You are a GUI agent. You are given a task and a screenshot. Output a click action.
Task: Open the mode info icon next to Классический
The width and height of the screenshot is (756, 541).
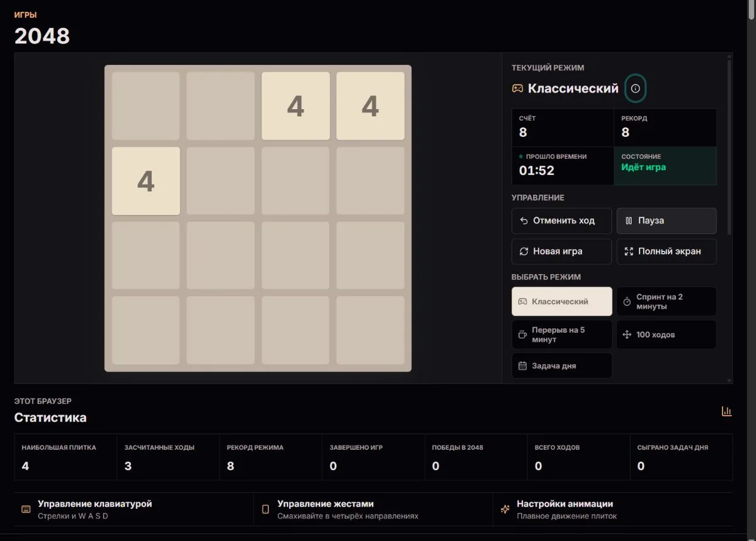coord(635,89)
